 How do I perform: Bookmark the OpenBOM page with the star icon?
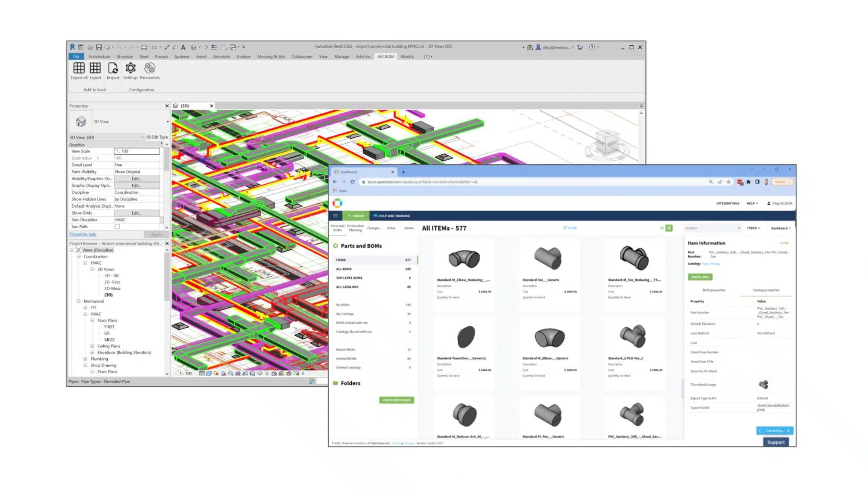coord(729,182)
